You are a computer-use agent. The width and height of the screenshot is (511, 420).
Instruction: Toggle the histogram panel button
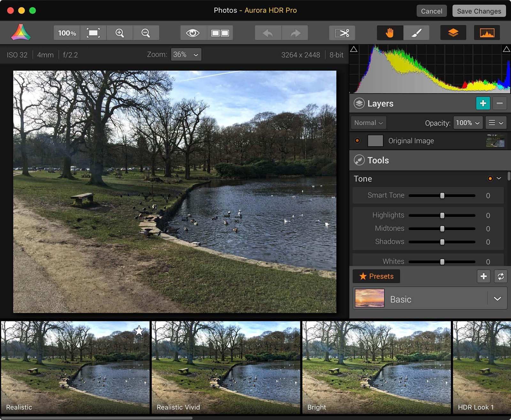[487, 33]
